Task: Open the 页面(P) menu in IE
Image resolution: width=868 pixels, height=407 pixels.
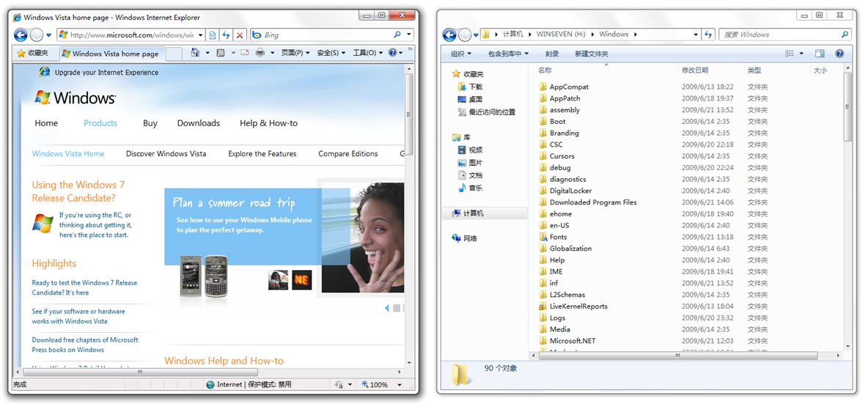Action: [295, 53]
